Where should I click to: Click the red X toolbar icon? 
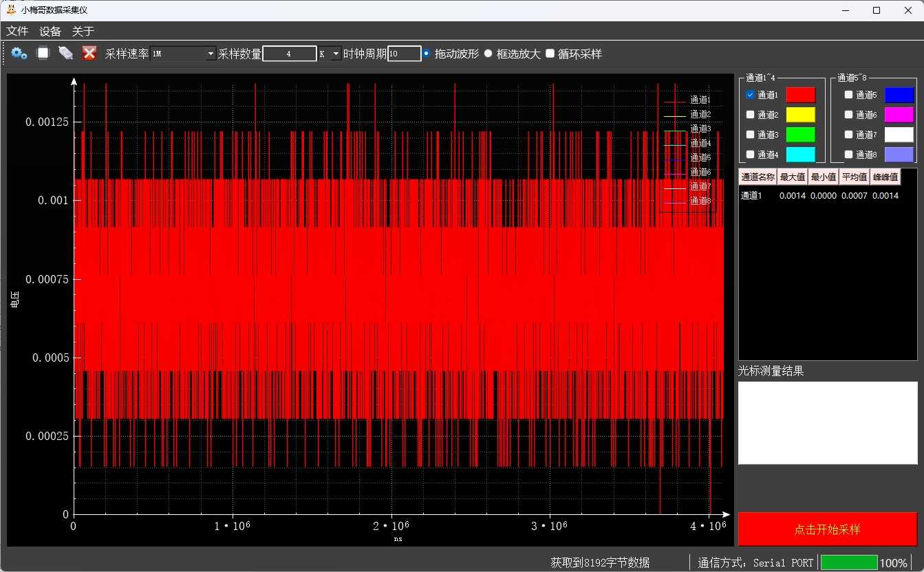(89, 53)
